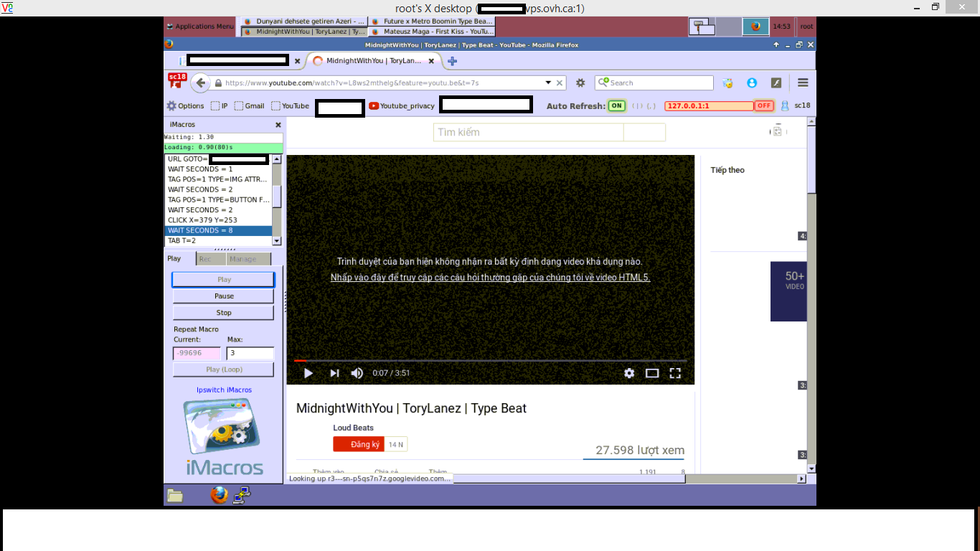Go back with the browser back arrow
The width and height of the screenshot is (980, 551).
coord(201,83)
